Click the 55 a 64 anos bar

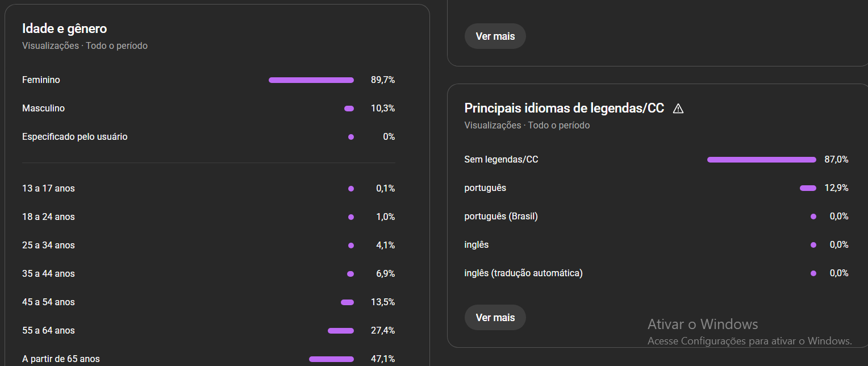point(340,331)
